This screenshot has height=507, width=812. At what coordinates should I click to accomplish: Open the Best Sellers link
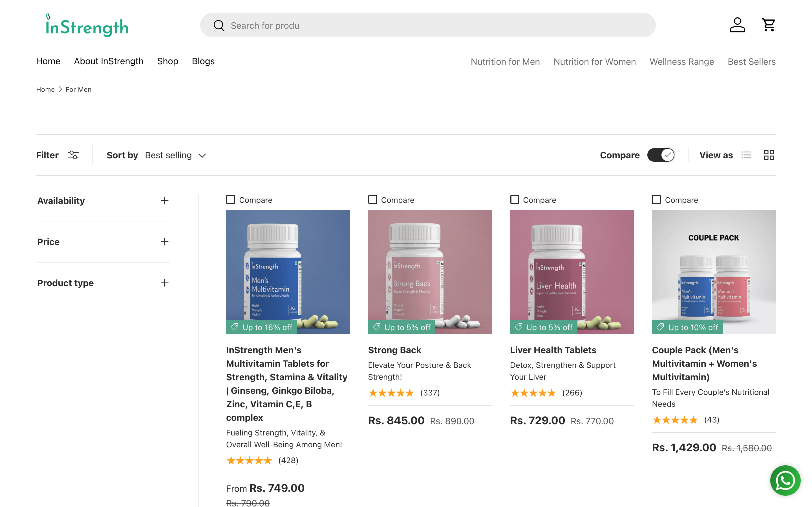click(751, 61)
